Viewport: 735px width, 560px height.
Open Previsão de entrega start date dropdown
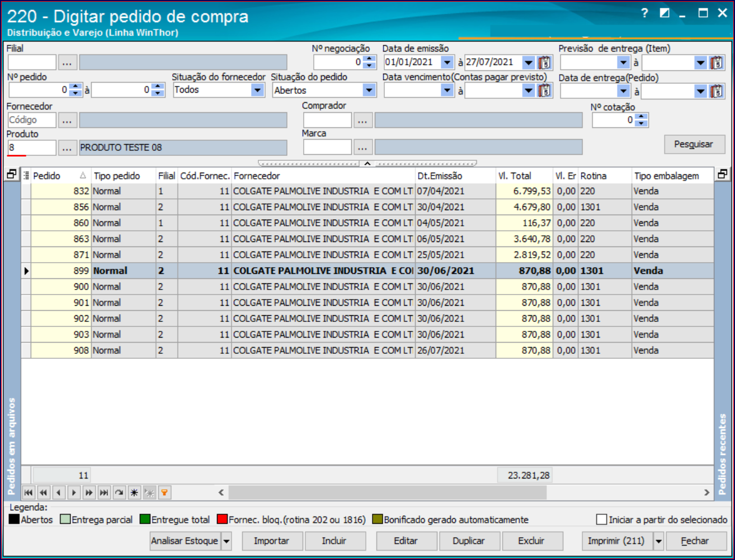click(623, 62)
